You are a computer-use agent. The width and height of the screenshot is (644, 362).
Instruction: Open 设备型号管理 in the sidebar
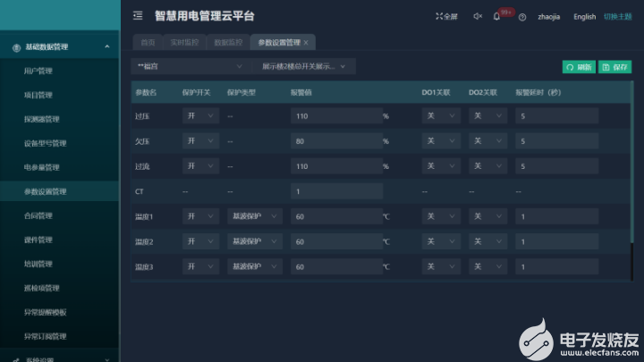[46, 144]
